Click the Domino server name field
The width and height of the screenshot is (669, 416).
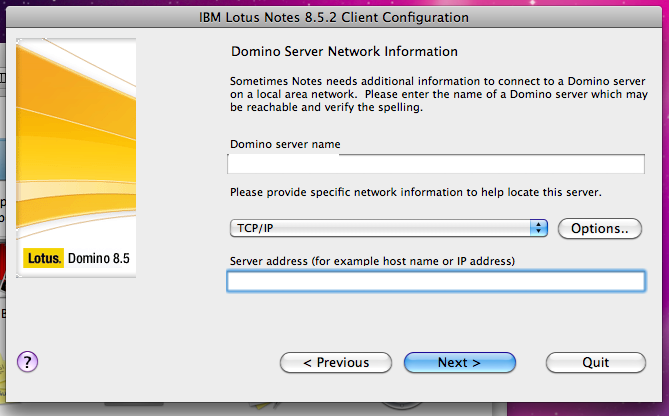click(436, 164)
